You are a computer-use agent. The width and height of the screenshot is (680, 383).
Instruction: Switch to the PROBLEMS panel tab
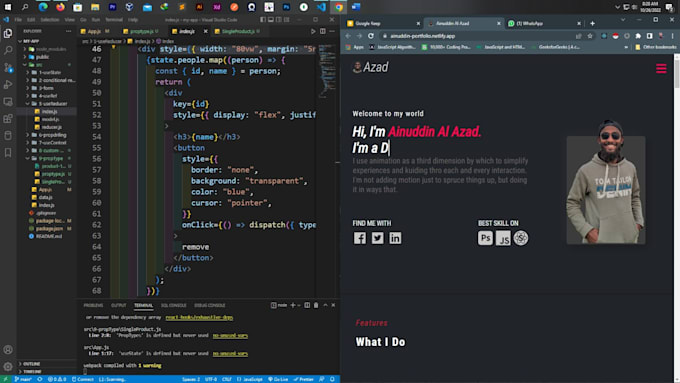pyautogui.click(x=93, y=305)
